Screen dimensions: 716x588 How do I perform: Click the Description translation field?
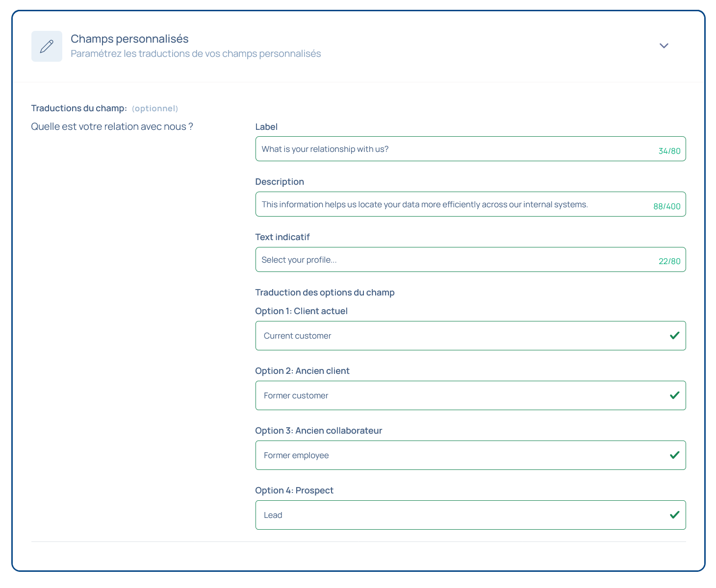pyautogui.click(x=451, y=204)
